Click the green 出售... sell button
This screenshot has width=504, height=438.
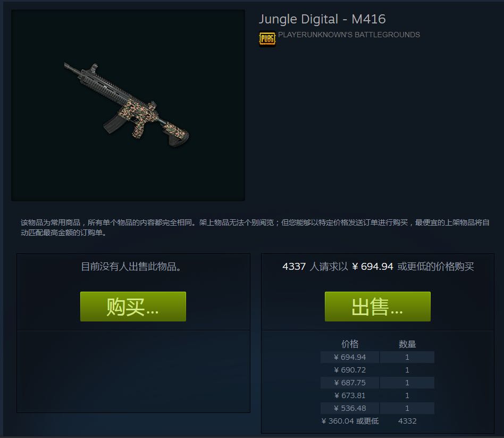[x=377, y=307]
